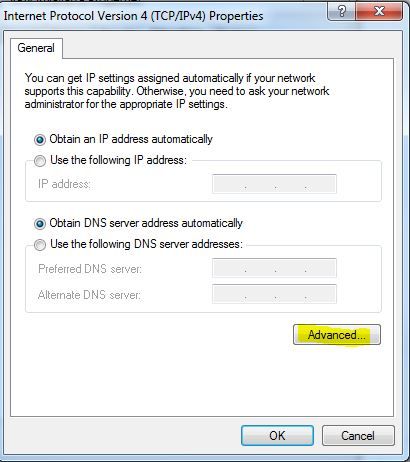The image size is (410, 462).
Task: Confirm settings with the OK button
Action: (x=277, y=435)
